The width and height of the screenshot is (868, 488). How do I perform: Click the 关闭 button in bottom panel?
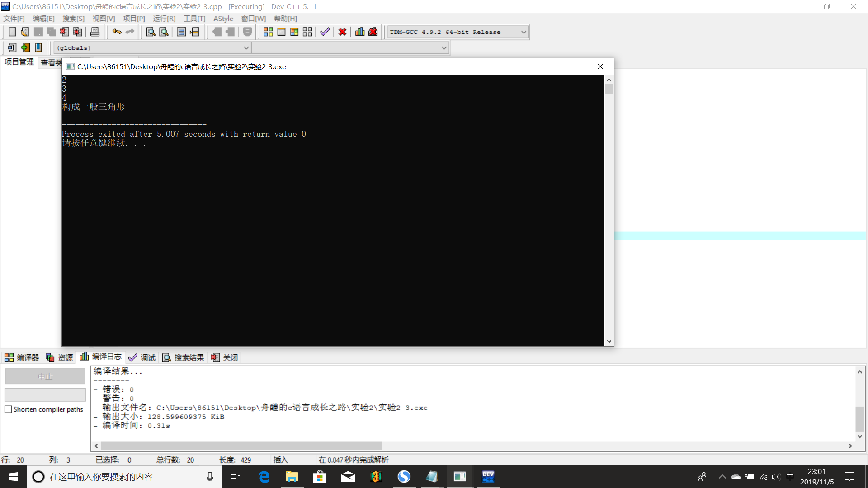(225, 357)
